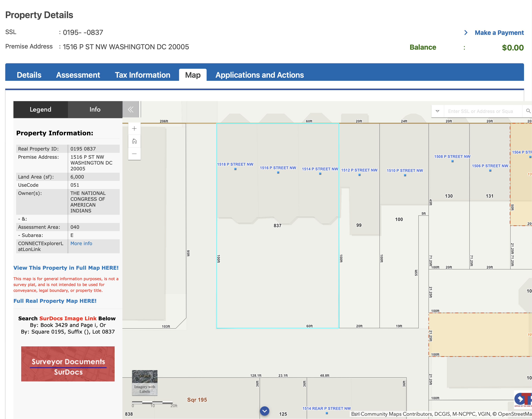Click the Make a Payment link

[x=499, y=33]
